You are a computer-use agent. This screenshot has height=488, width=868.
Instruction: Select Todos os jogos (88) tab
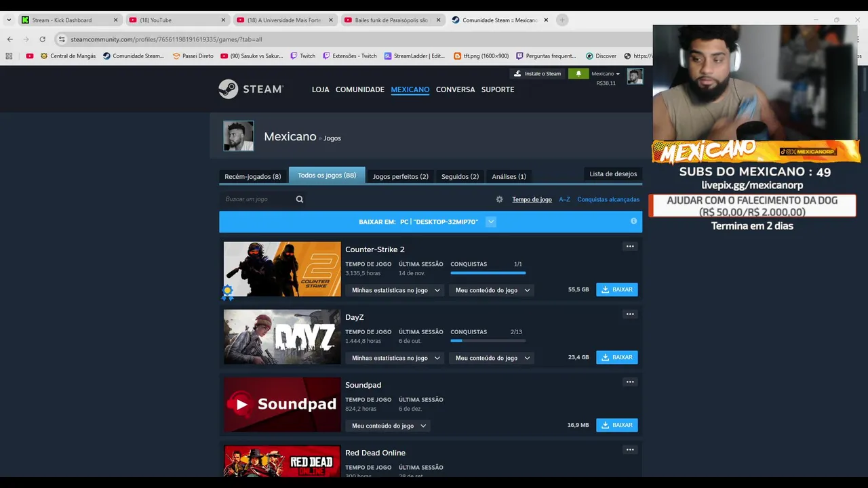327,175
